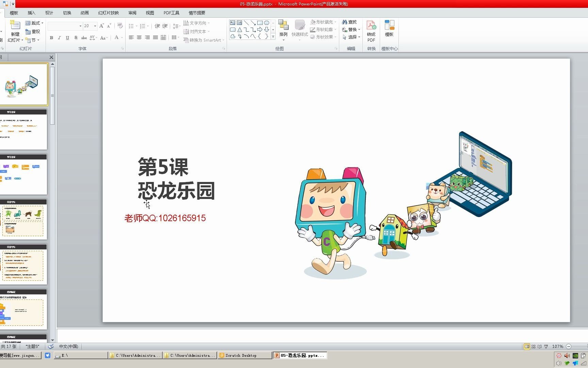The width and height of the screenshot is (588, 368).
Task: Open the font color A button
Action: [x=116, y=37]
